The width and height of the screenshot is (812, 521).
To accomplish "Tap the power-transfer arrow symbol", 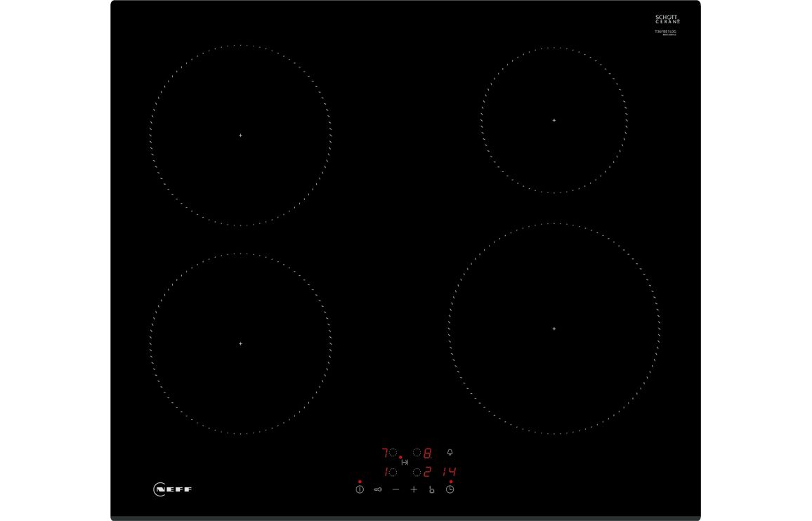I will point(405,462).
